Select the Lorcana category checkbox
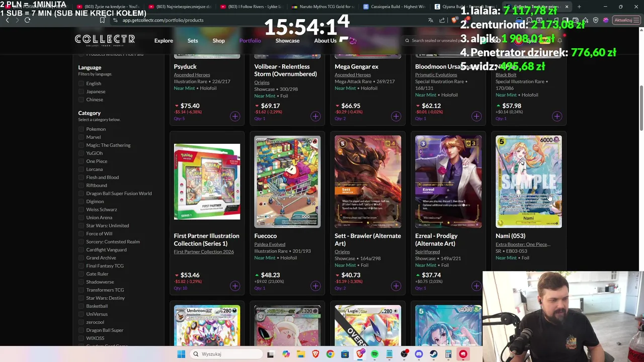 point(81,169)
